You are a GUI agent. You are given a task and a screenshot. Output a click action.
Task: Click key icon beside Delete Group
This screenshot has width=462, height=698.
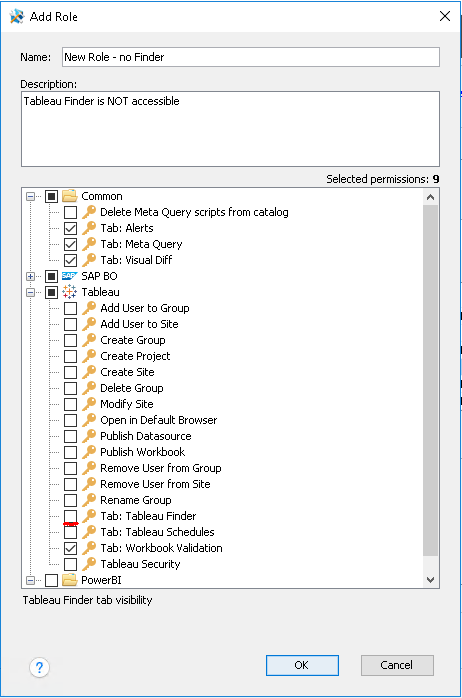pyautogui.click(x=89, y=388)
